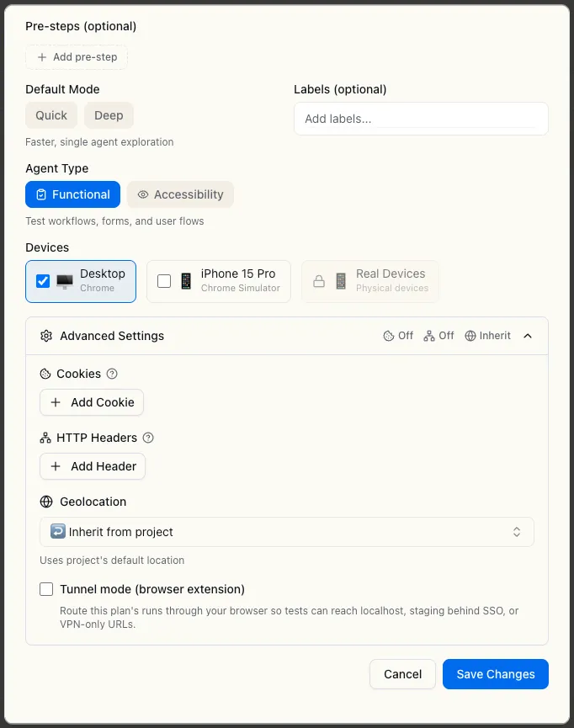Click the Add labels input field
The width and height of the screenshot is (574, 728).
point(420,119)
